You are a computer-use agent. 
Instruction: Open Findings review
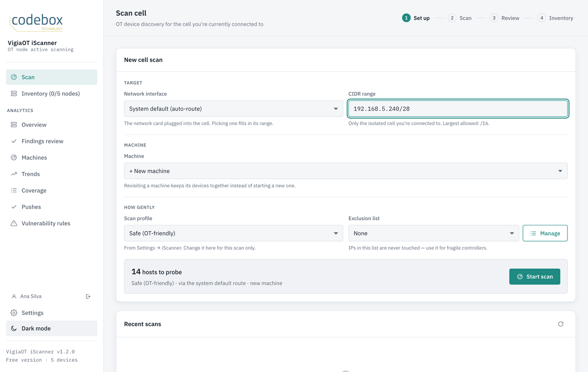pos(51,141)
